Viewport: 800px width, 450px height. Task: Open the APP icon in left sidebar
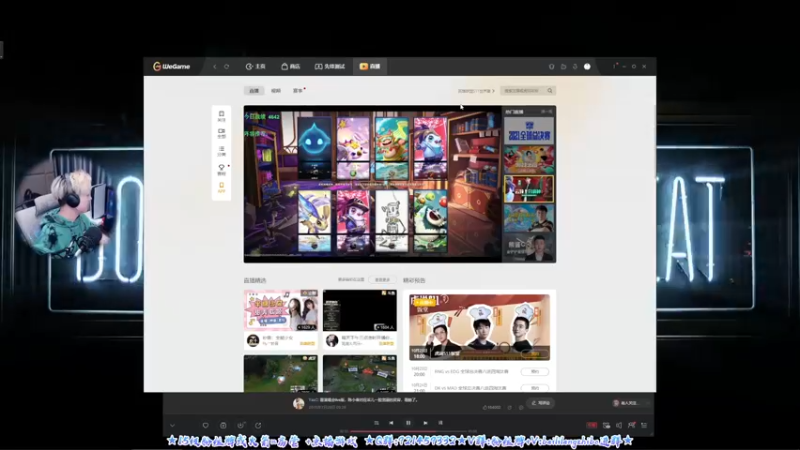[221, 188]
